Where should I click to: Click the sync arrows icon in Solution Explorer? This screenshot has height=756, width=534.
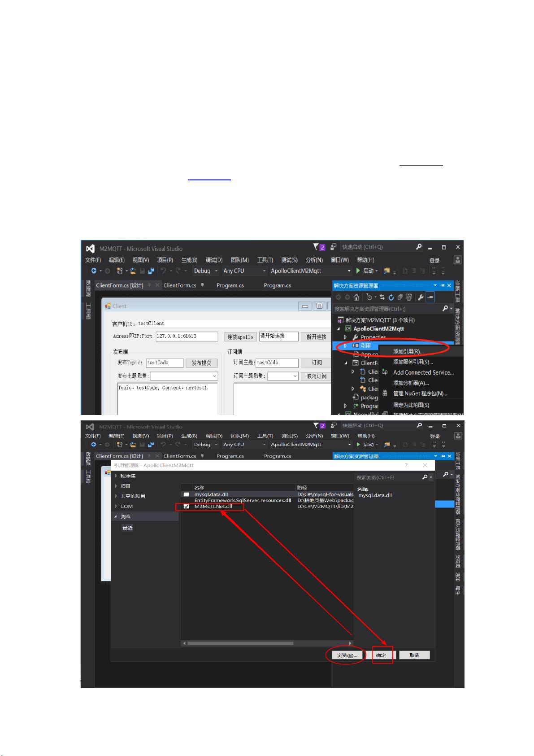382,297
